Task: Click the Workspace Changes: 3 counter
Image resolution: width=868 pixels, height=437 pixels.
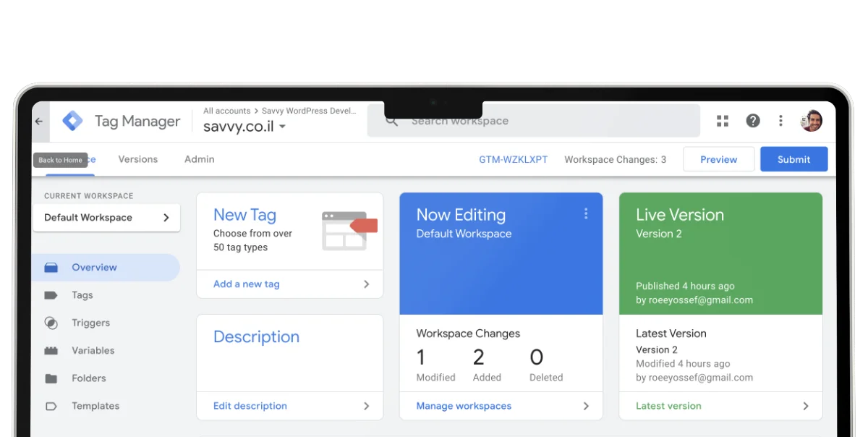Action: coord(616,159)
